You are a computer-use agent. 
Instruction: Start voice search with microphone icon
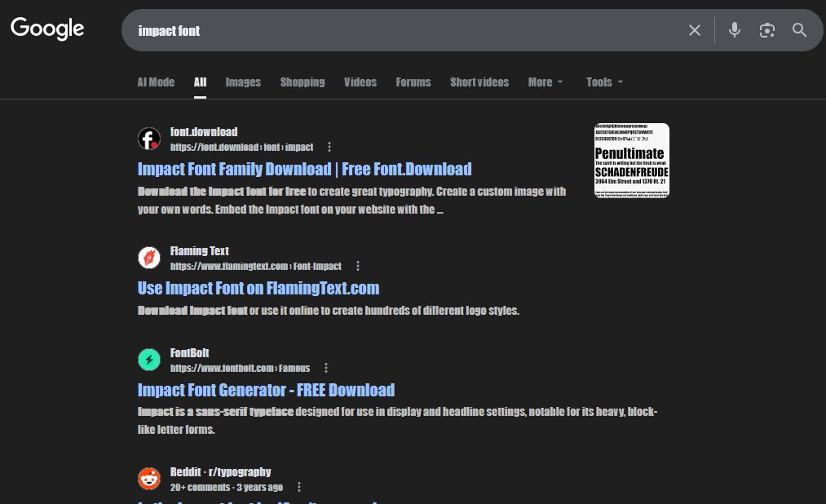[735, 30]
